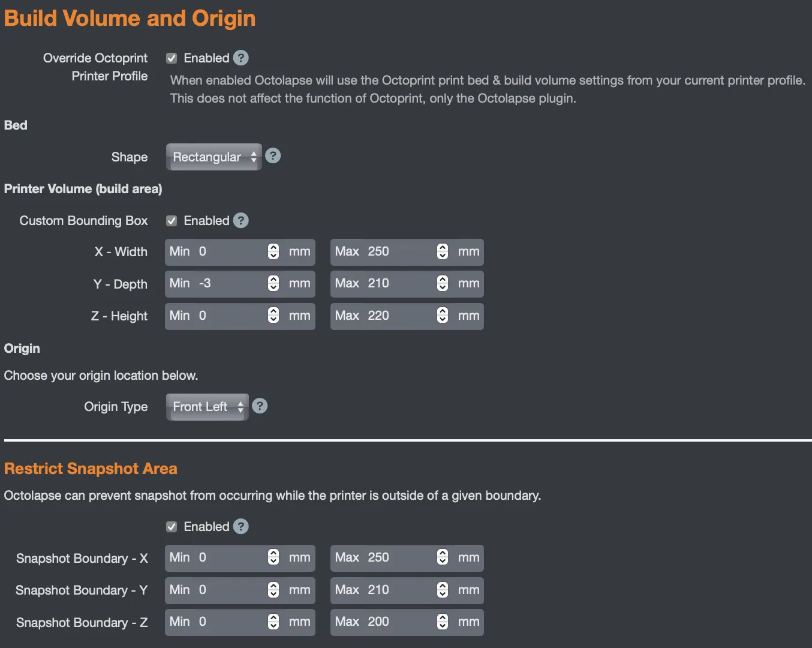Open the Bed Shape Rectangular dropdown

point(213,157)
